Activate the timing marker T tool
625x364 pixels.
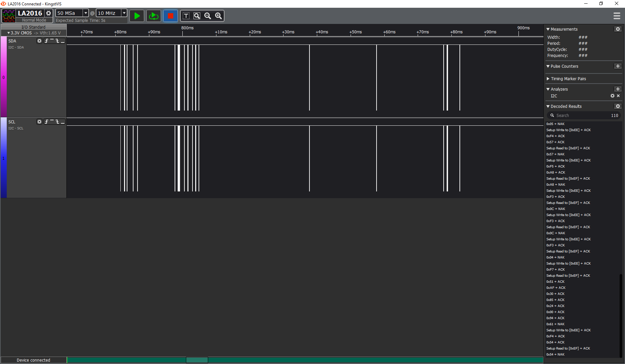click(x=186, y=16)
